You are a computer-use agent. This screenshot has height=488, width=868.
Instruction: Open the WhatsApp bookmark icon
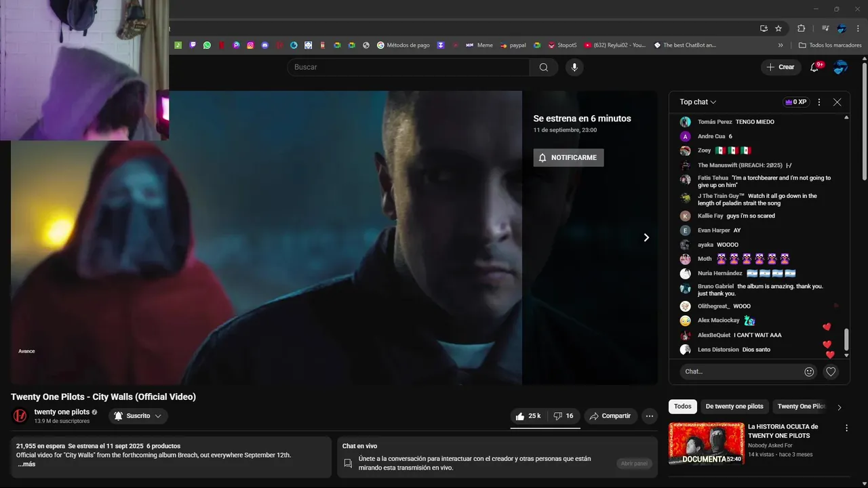point(207,45)
